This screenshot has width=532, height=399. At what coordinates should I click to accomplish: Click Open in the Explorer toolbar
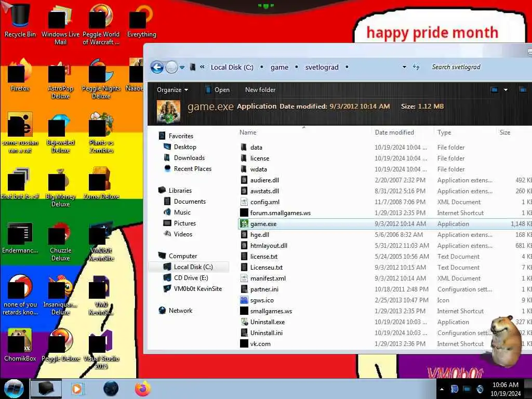[x=218, y=90]
